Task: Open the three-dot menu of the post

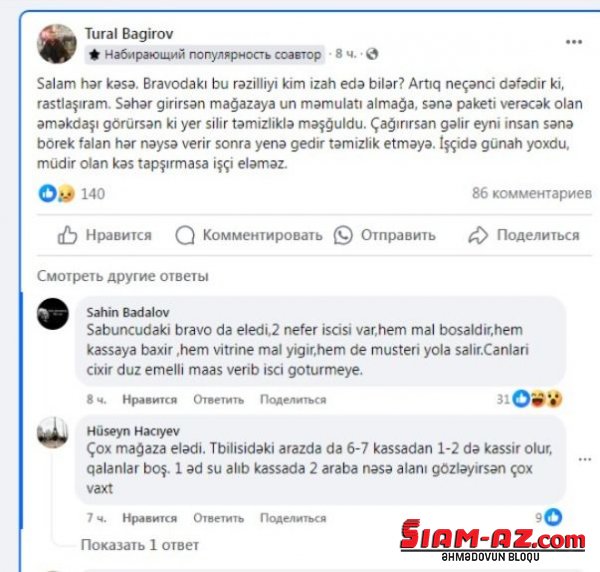Action: tap(574, 42)
